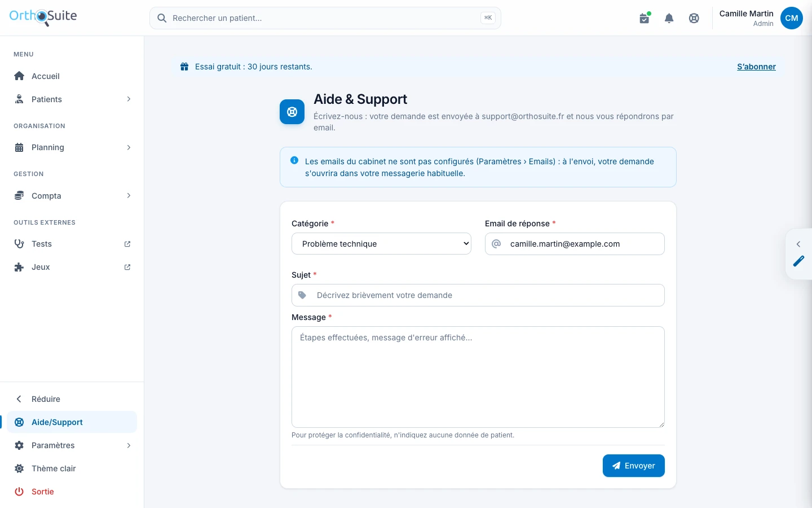This screenshot has height=508, width=812.
Task: Click the blue pencil edit icon
Action: tap(798, 261)
